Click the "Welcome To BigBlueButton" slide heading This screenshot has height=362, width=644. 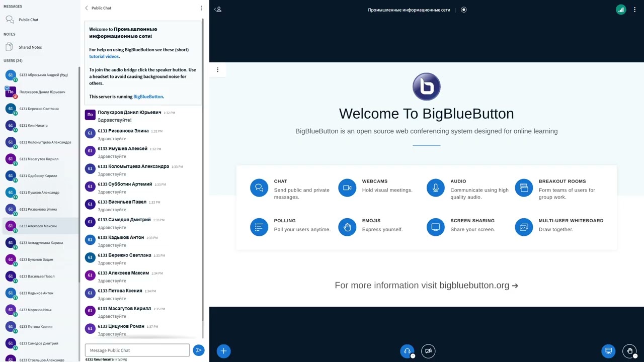click(x=427, y=114)
